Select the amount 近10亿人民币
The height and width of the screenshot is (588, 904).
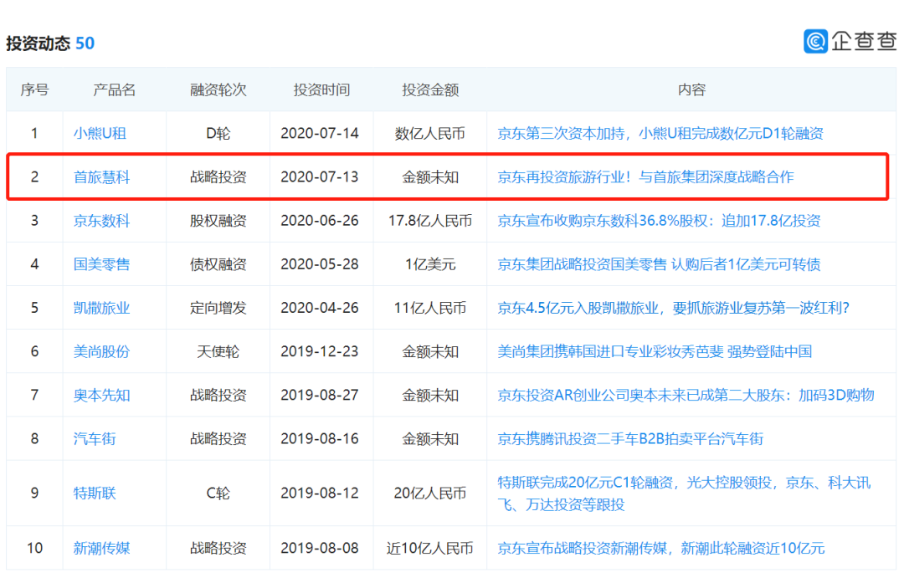pyautogui.click(x=430, y=548)
